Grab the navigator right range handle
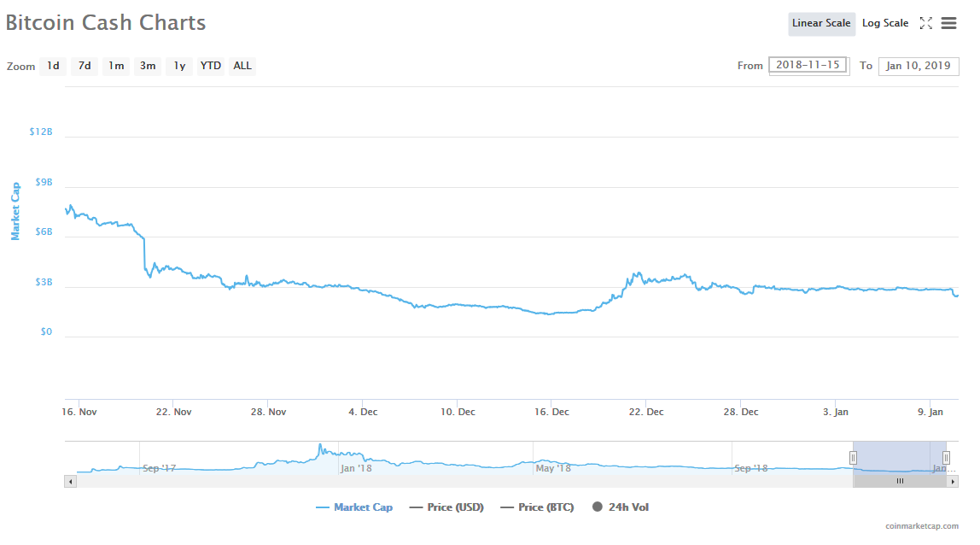Screen dimensions: 980x545 click(946, 458)
